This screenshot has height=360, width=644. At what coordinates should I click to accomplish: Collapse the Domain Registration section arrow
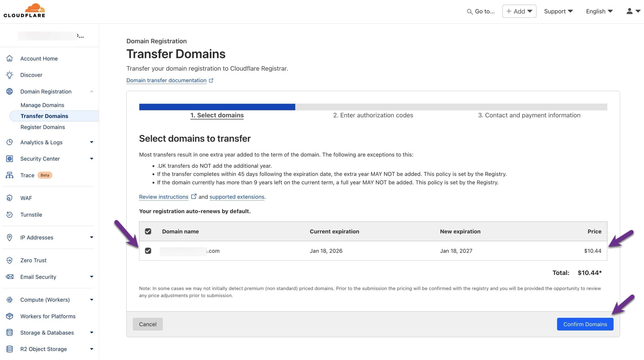[92, 91]
